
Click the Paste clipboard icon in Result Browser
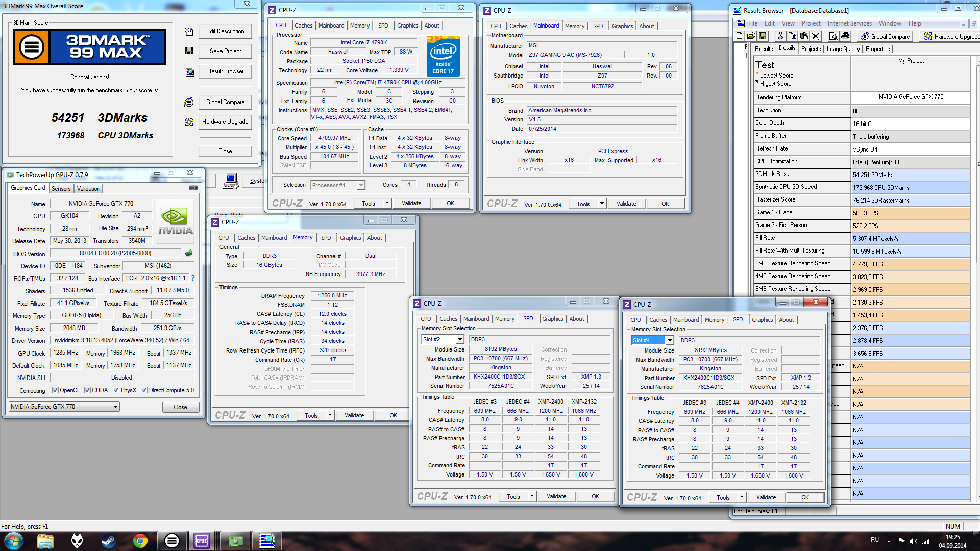[804, 36]
